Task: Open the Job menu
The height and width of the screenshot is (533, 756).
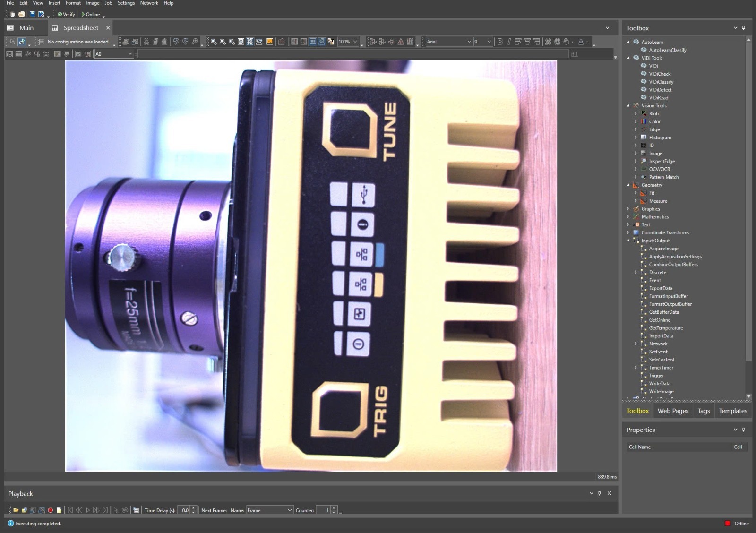Action: [109, 3]
